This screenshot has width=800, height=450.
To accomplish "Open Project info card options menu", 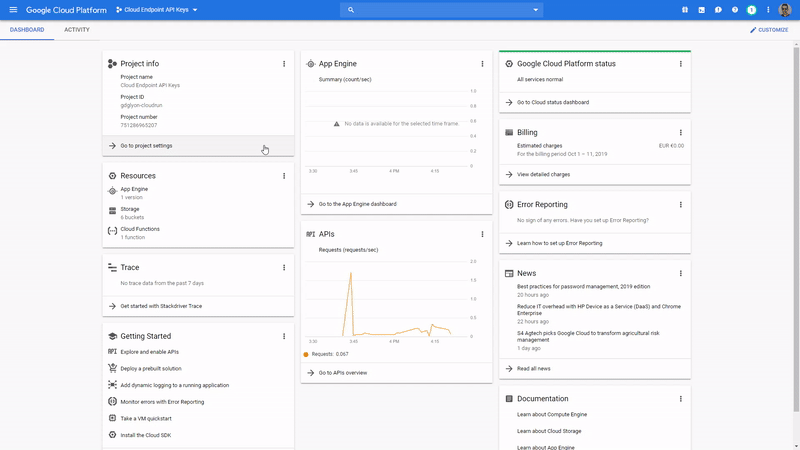I will pos(284,64).
